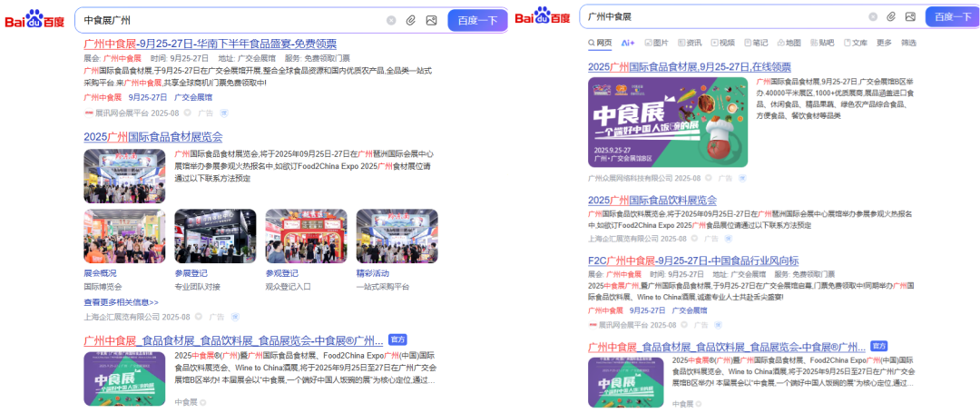This screenshot has width=980, height=413.
Task: Open the Ai+ search tab
Action: 628,43
